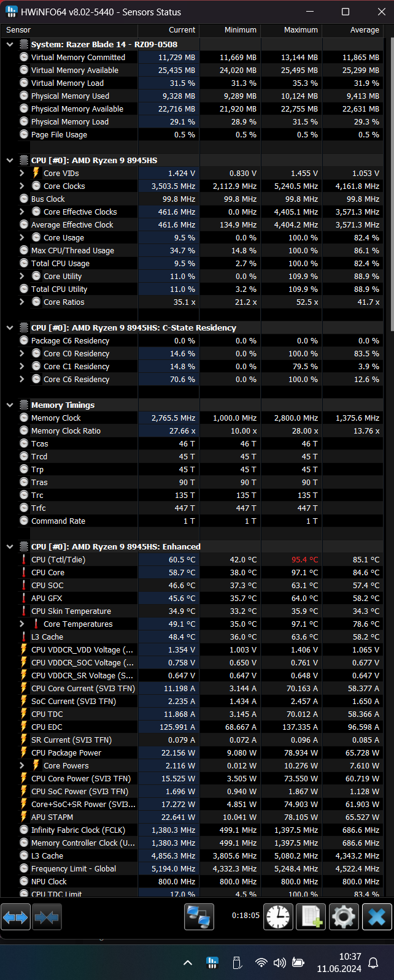Click the red 95.4 °C maximum value
Screen dimensions: 394x980
click(x=304, y=559)
